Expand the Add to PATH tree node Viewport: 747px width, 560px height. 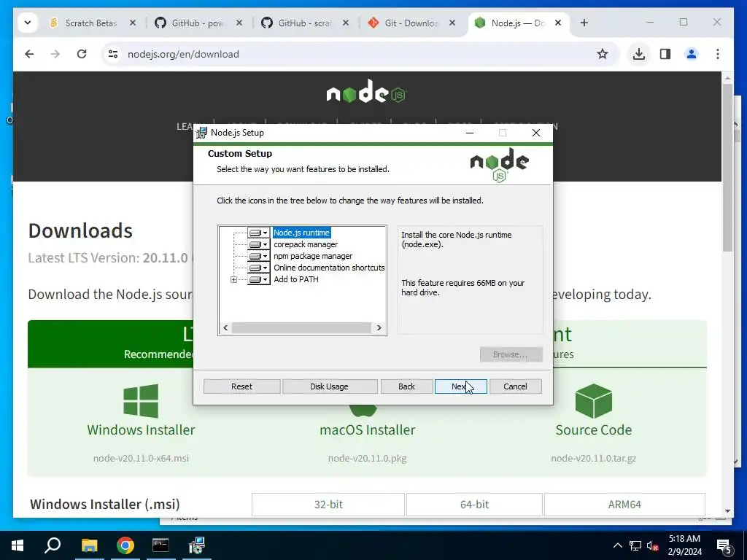pyautogui.click(x=233, y=279)
